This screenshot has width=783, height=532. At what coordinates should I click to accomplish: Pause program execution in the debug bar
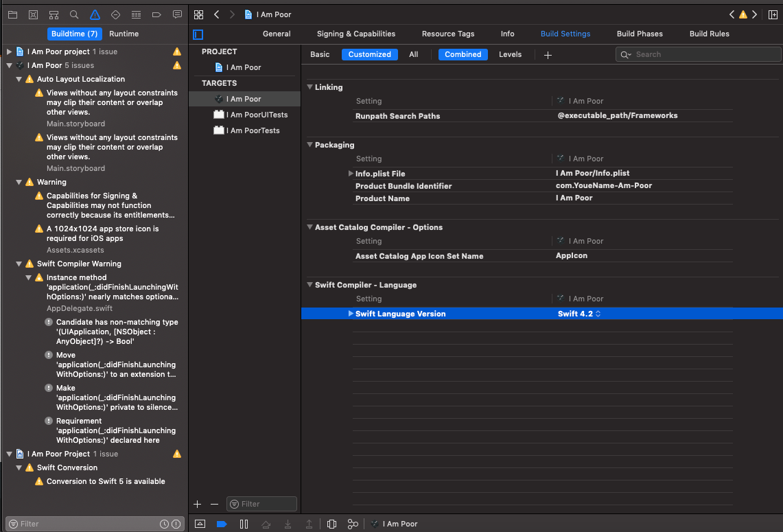244,524
